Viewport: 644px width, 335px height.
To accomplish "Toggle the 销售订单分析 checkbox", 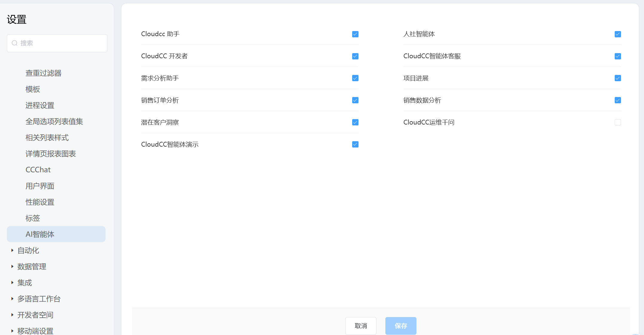I will [355, 100].
